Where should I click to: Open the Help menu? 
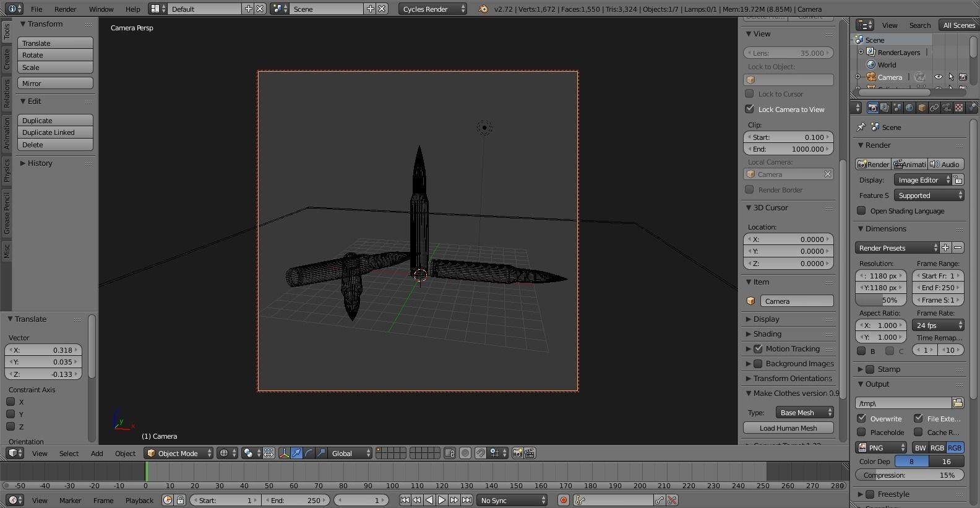click(132, 9)
